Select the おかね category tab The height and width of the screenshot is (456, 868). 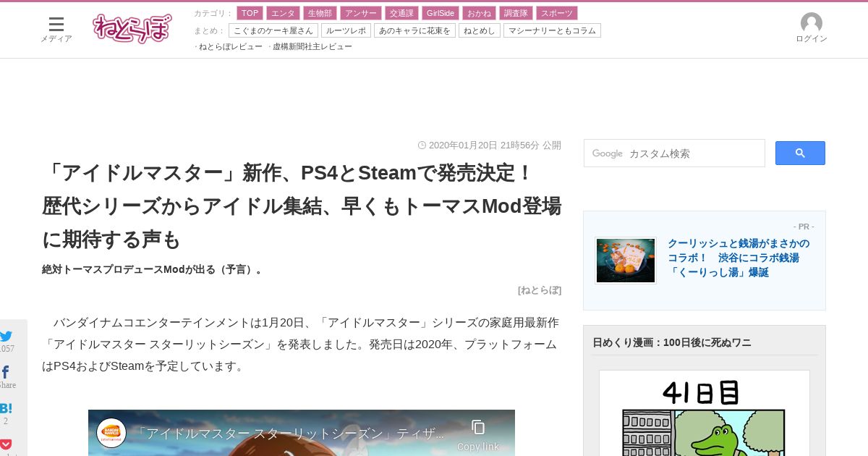click(x=479, y=13)
